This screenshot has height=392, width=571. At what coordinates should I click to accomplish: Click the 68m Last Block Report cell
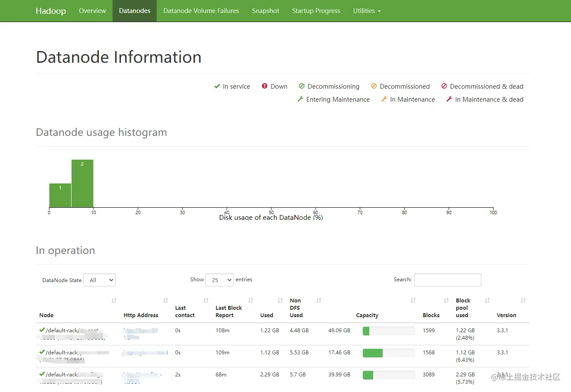221,375
